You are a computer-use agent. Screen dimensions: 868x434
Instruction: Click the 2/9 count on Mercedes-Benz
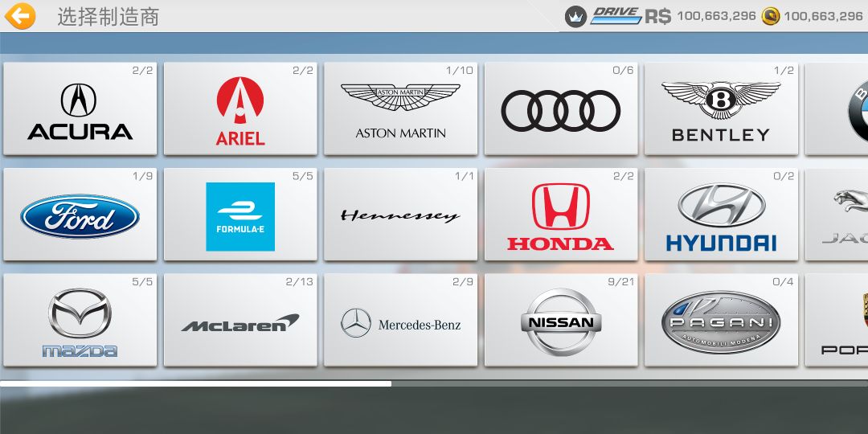pos(463,282)
